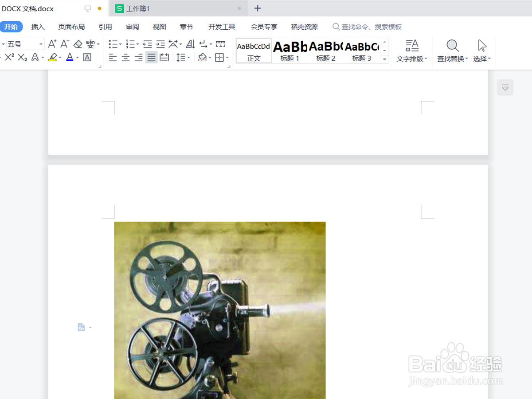Decrease paragraph indent
532x399 pixels.
[148, 44]
